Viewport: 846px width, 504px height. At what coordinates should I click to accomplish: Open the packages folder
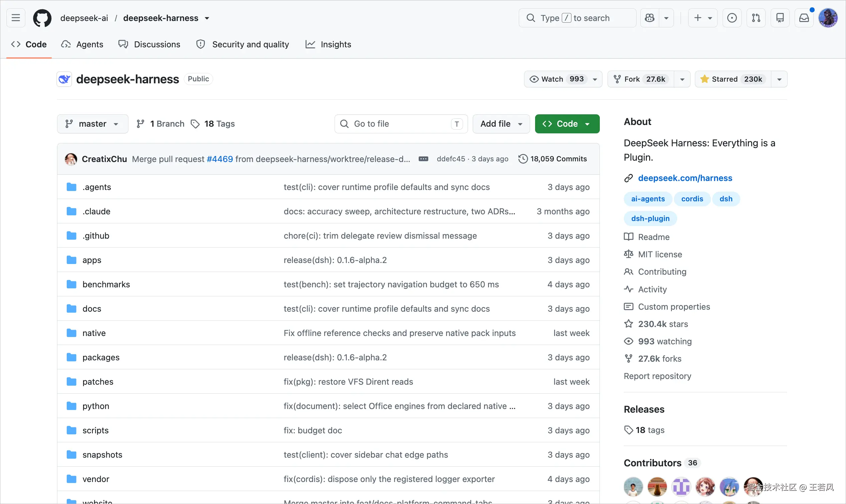(101, 358)
